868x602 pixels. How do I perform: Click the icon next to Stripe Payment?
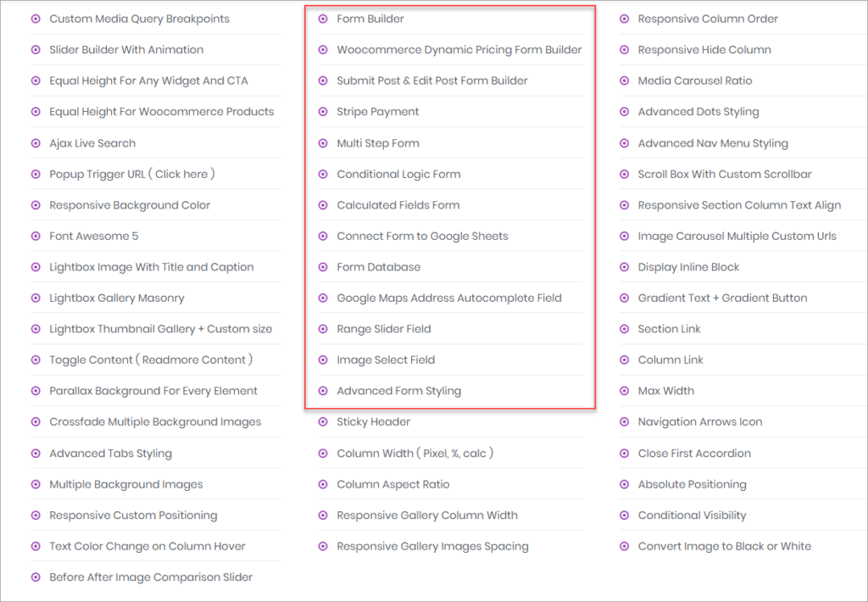click(x=323, y=111)
